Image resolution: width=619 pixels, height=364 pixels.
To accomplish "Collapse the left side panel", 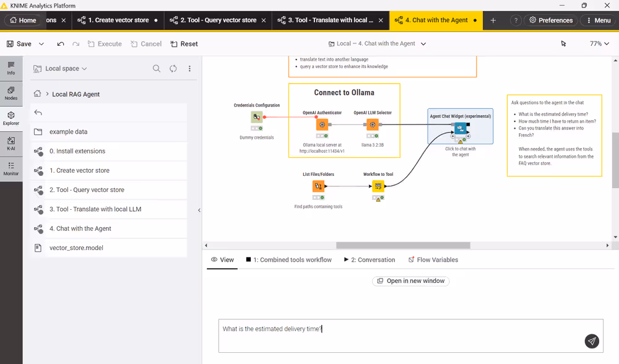I will click(x=199, y=210).
